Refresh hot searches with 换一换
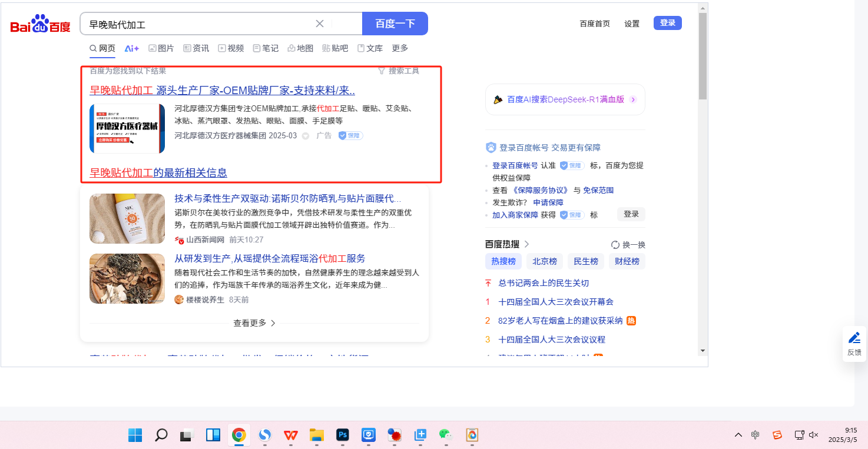This screenshot has width=868, height=449. [x=628, y=245]
